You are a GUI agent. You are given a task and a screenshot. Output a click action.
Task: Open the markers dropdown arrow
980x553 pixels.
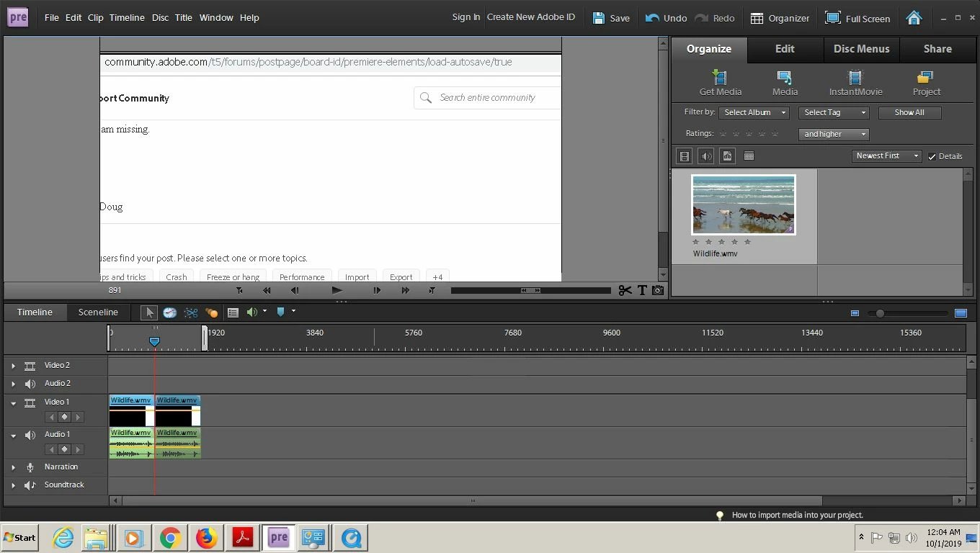coord(293,312)
